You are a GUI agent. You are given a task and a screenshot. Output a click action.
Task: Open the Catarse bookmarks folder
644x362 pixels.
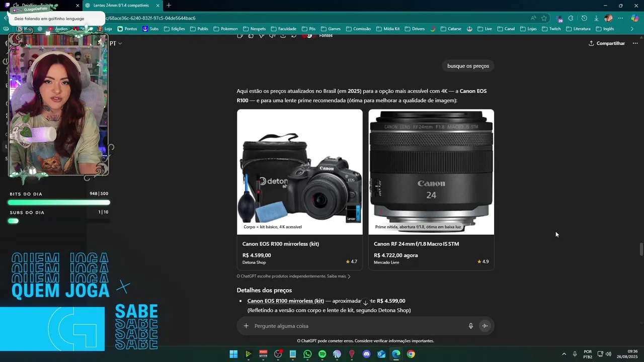pyautogui.click(x=450, y=29)
